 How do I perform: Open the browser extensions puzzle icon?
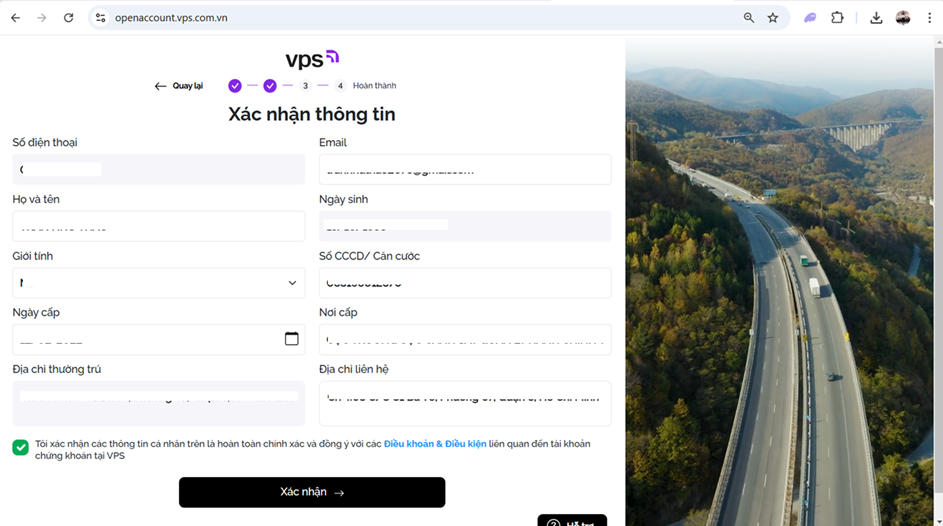[x=837, y=18]
